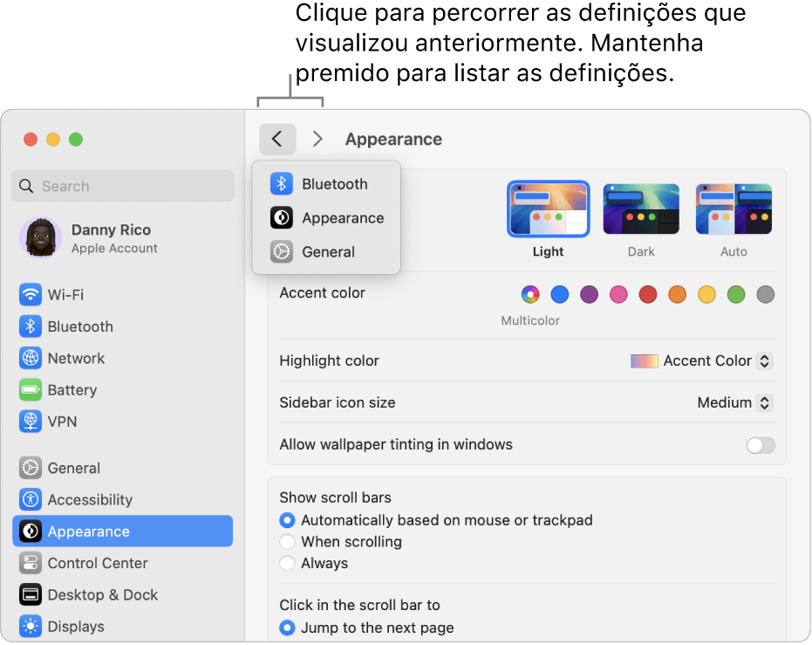
Task: Select the yellow accent color
Action: [706, 295]
